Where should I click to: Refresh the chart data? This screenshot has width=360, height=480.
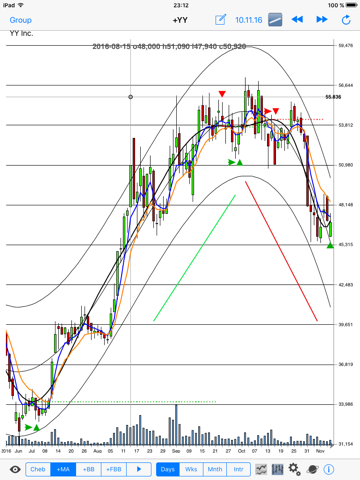click(x=346, y=20)
